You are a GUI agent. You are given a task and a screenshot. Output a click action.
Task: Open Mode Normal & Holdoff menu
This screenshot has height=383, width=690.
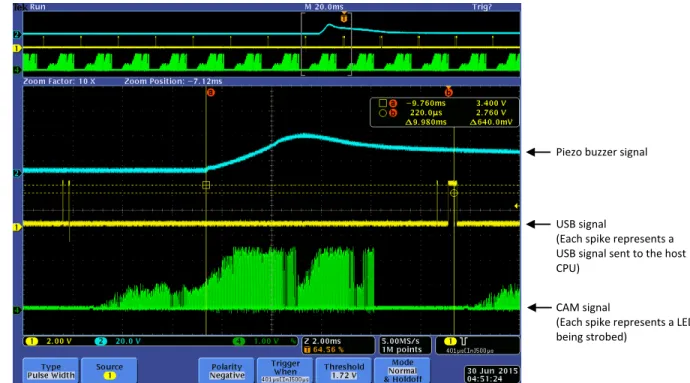tap(402, 371)
